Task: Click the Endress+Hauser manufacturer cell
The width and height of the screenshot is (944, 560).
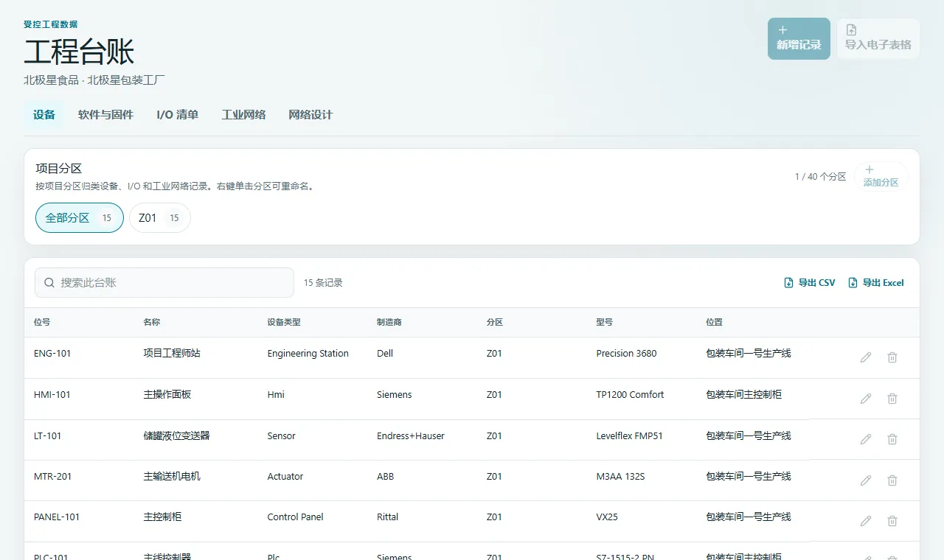Action: (x=411, y=436)
